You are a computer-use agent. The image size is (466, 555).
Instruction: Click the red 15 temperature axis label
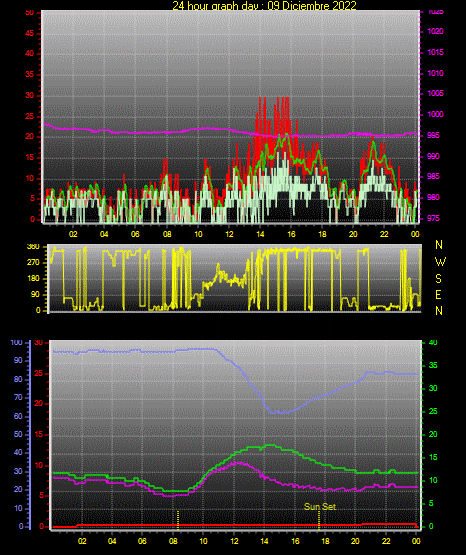point(39,434)
